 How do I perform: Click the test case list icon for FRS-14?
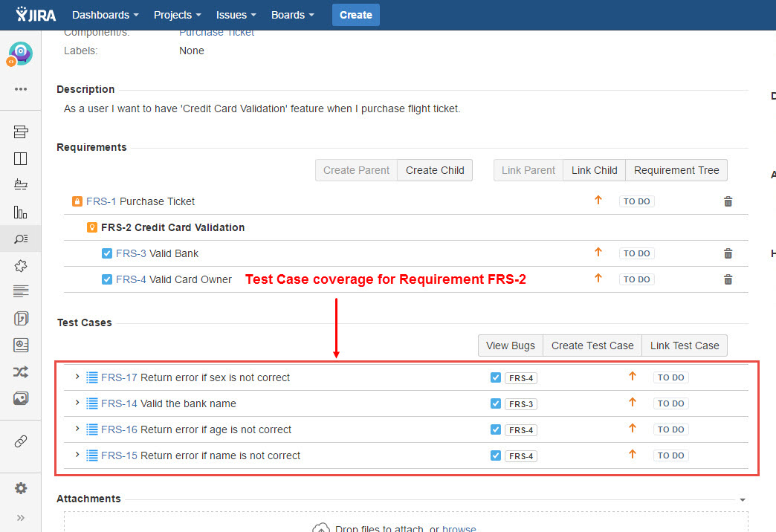coord(92,403)
